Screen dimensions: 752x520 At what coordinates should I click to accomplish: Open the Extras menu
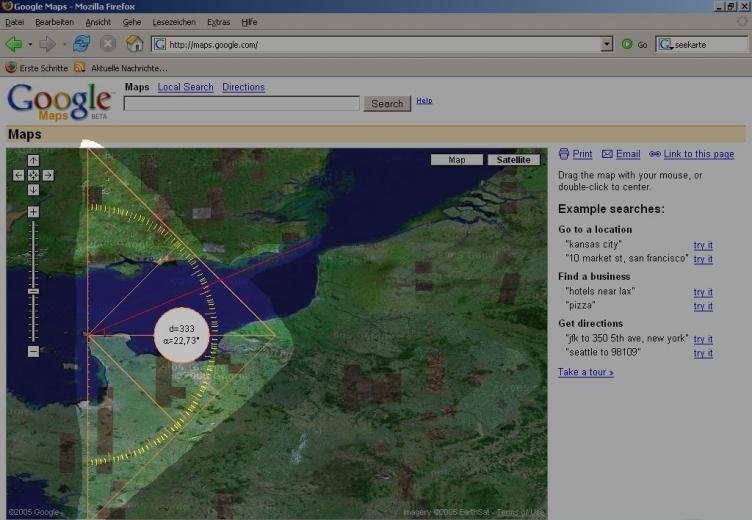point(219,22)
